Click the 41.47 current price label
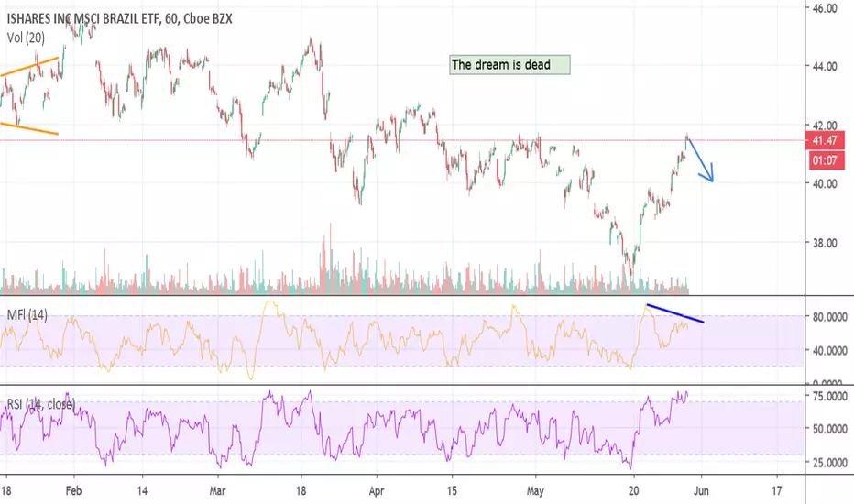This screenshot has height=504, width=854. 825,140
